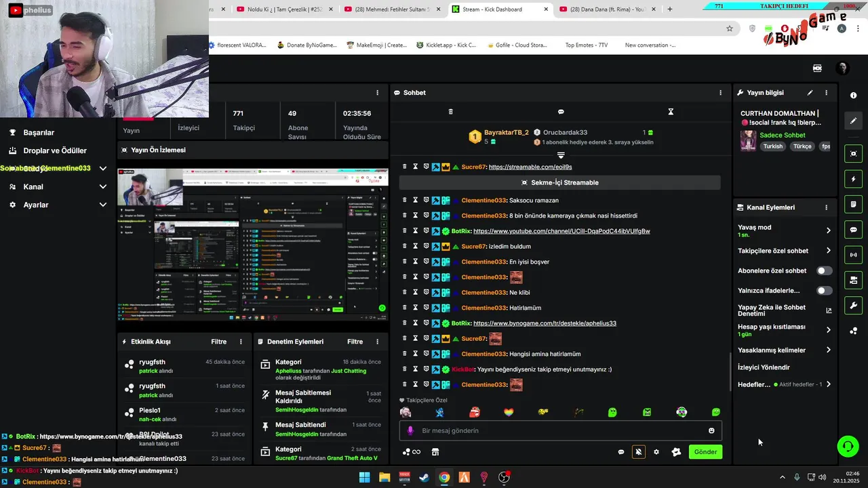Viewport: 868px width, 488px height.
Task: Expand Hesap yaşı kısıtlaması options
Action: coord(828,330)
